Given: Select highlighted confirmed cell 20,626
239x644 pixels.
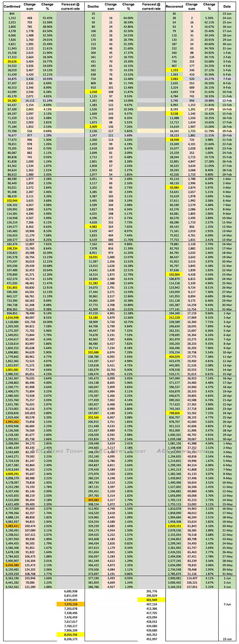Looking at the screenshot, I should click(12, 62).
